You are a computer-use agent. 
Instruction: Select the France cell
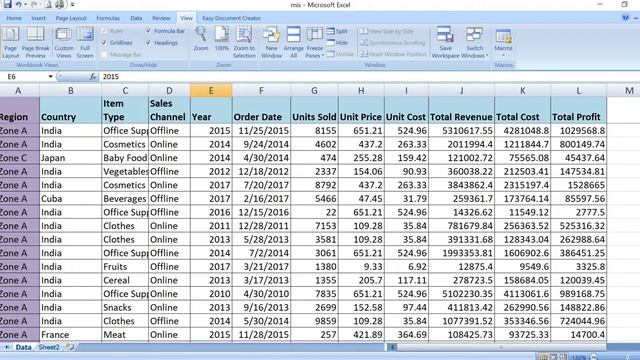[x=71, y=335]
